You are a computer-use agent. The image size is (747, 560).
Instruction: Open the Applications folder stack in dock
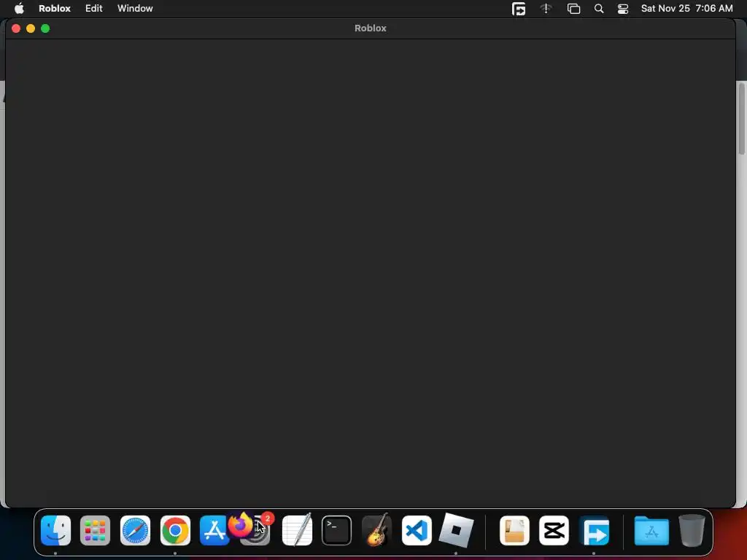(651, 531)
